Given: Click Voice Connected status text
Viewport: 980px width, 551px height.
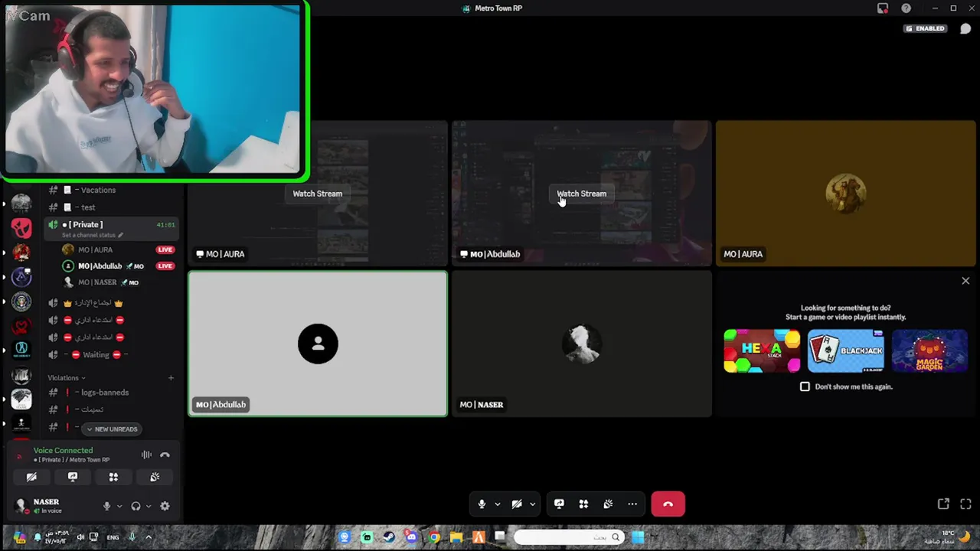Looking at the screenshot, I should (x=63, y=451).
